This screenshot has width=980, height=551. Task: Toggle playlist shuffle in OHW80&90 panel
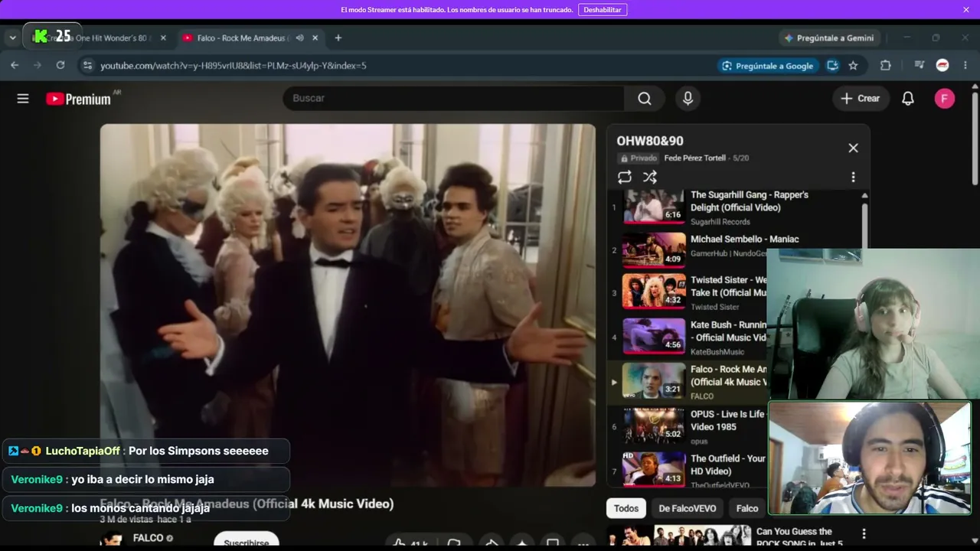click(650, 177)
